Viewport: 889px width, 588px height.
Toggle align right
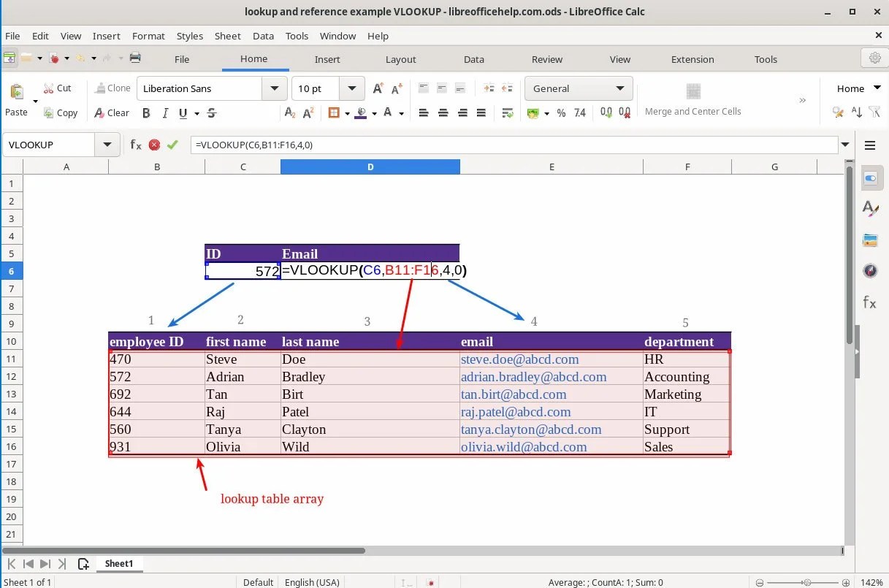[462, 112]
